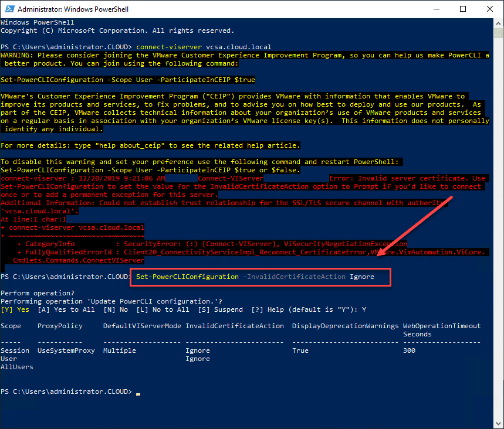Viewport: 504px width, 429px height.
Task: Click the 'UseSystemProxy' value
Action: coord(66,350)
